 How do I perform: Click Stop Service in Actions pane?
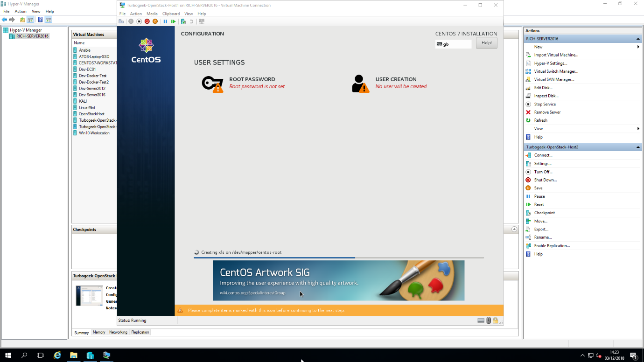pyautogui.click(x=545, y=104)
